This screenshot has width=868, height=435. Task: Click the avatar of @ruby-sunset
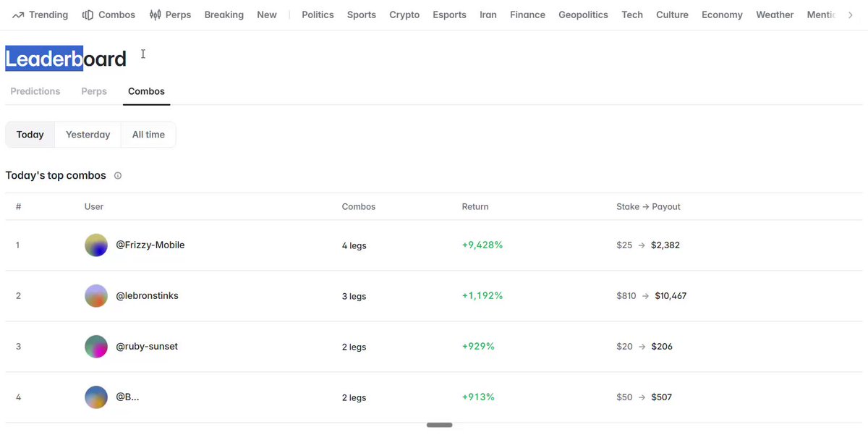pos(96,347)
